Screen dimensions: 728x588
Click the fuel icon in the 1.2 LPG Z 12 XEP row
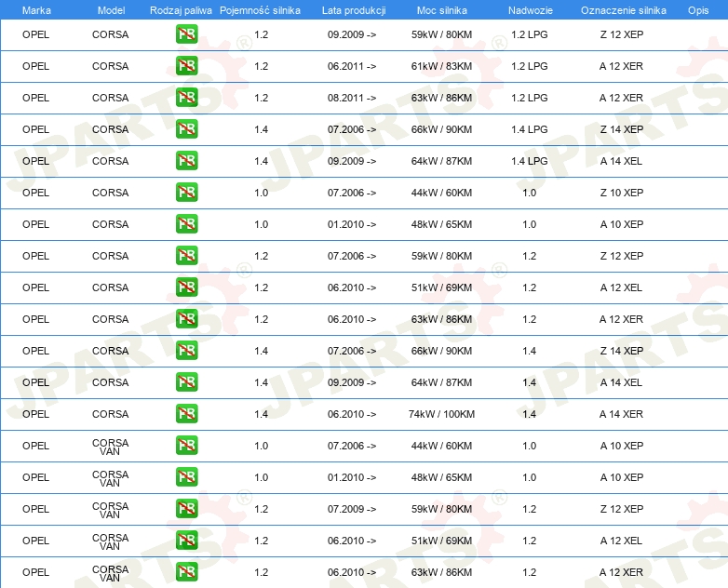pyautogui.click(x=186, y=34)
